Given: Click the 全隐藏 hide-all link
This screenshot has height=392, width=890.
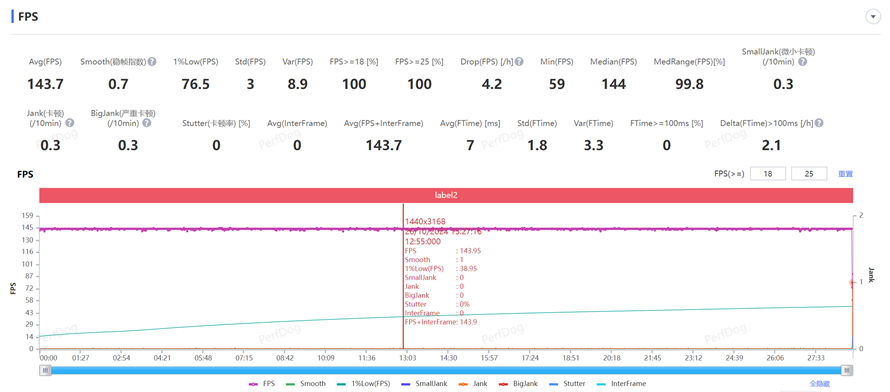Looking at the screenshot, I should tap(819, 384).
